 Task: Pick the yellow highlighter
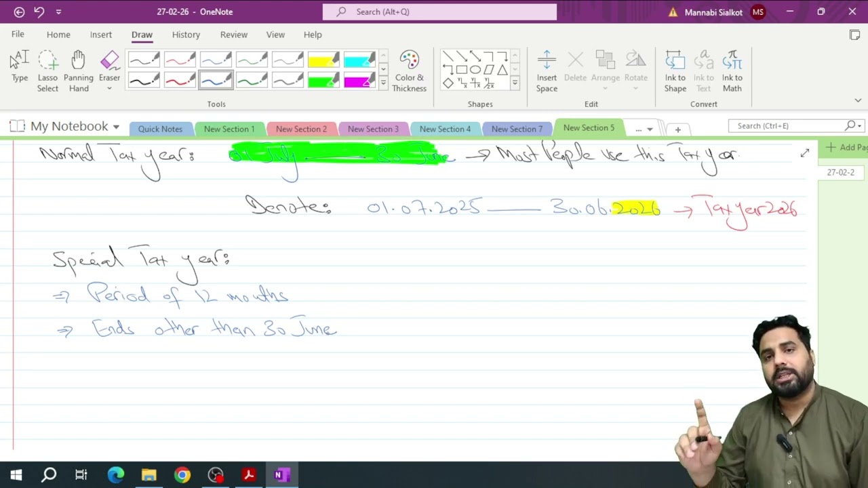(x=323, y=60)
